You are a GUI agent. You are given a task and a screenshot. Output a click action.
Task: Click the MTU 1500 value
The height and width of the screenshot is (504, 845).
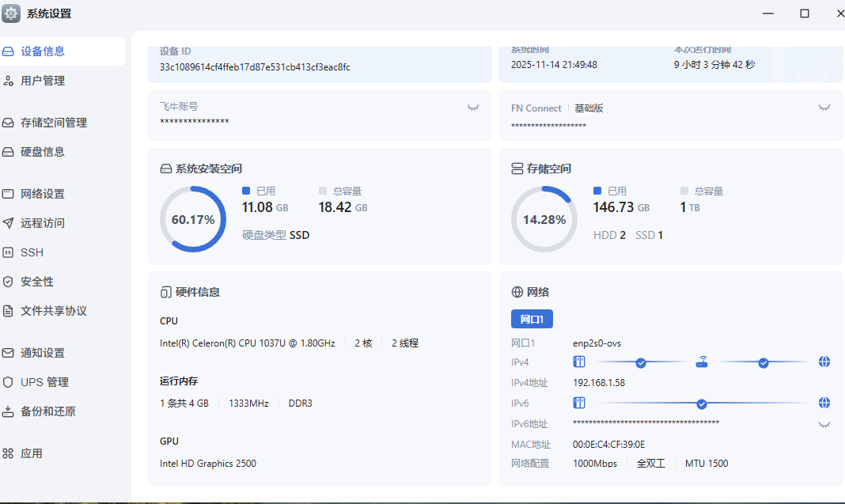(707, 464)
